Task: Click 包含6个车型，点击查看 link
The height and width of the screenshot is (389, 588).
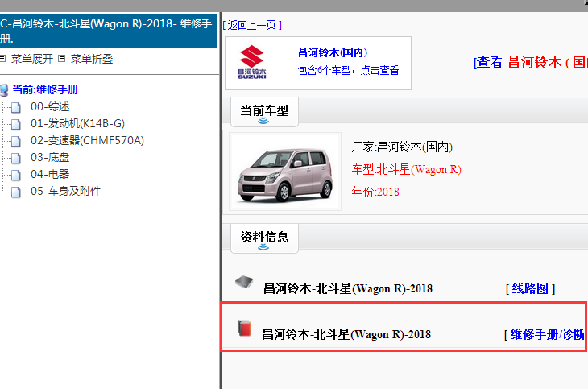Action: [348, 70]
